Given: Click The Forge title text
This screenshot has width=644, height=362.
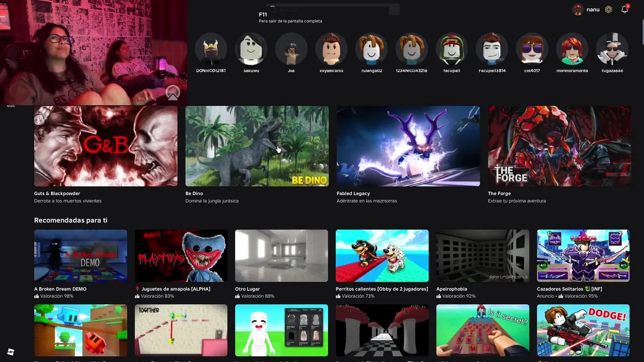Looking at the screenshot, I should [499, 194].
